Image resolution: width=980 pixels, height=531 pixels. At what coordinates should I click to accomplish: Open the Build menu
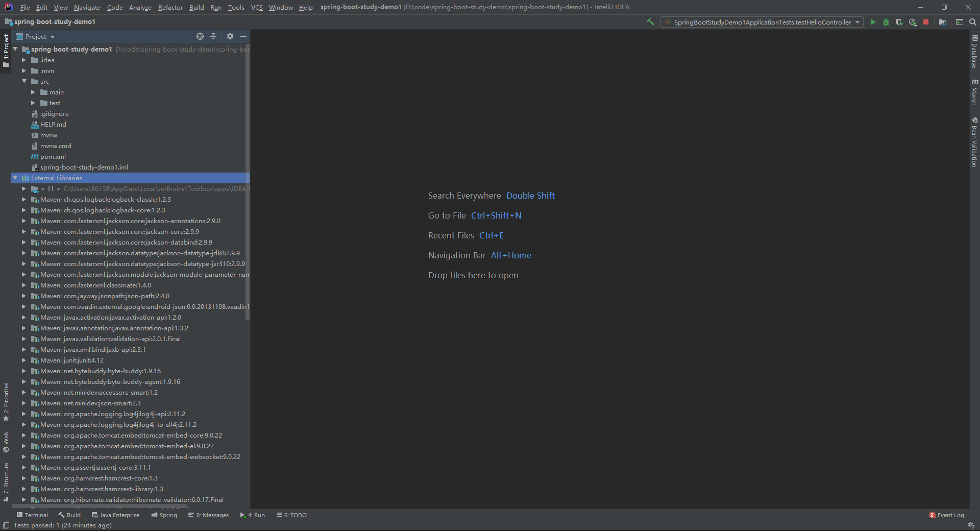pyautogui.click(x=197, y=7)
